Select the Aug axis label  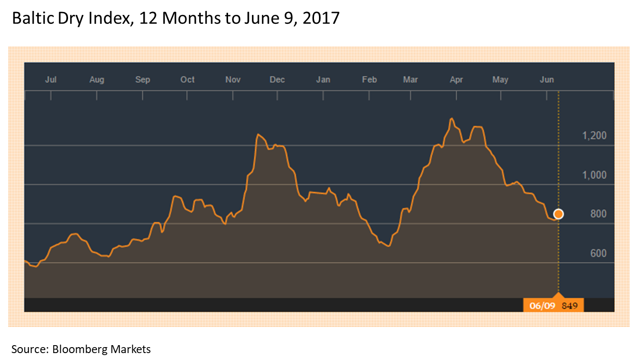tap(97, 79)
